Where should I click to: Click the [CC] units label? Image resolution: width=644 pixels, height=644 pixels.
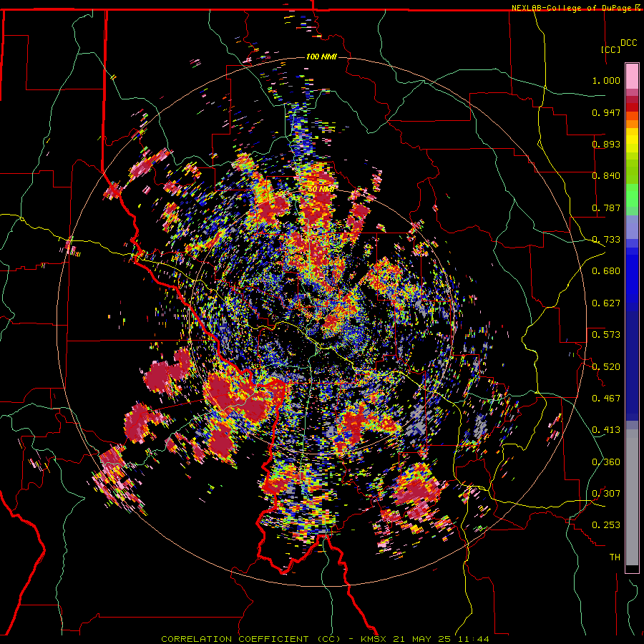pyautogui.click(x=610, y=49)
